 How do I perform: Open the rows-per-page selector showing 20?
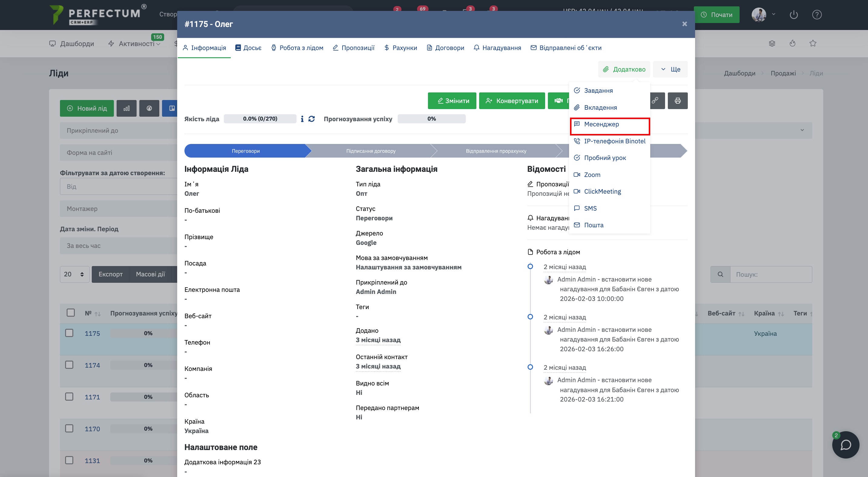(74, 274)
